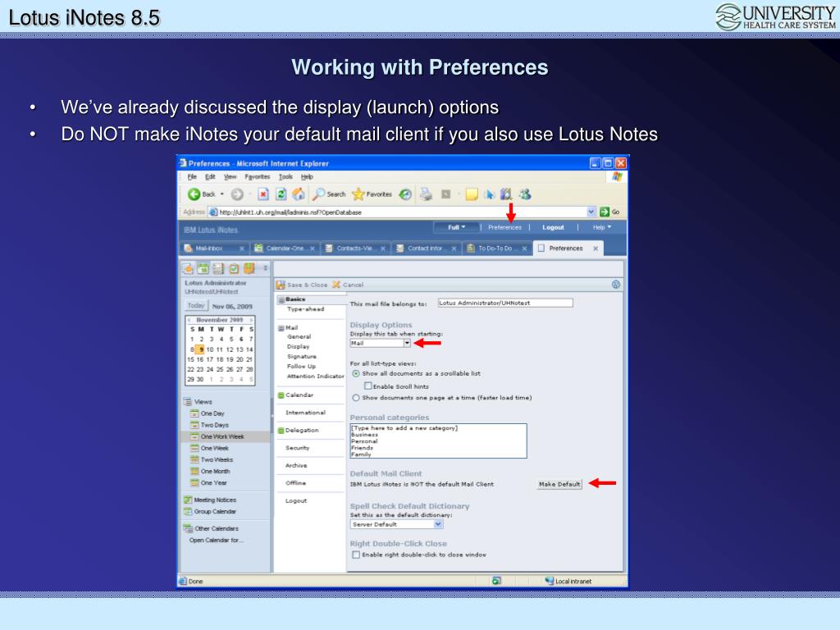Click the History clock icon

click(x=405, y=194)
